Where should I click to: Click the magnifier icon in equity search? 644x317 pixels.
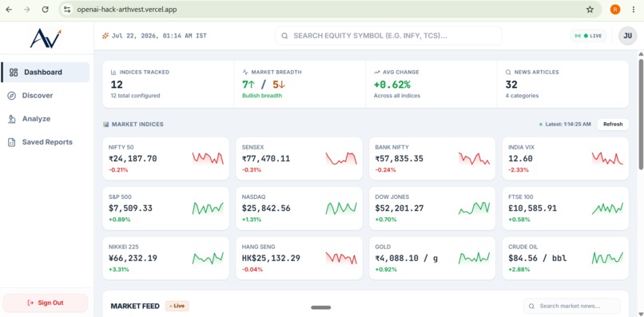284,36
